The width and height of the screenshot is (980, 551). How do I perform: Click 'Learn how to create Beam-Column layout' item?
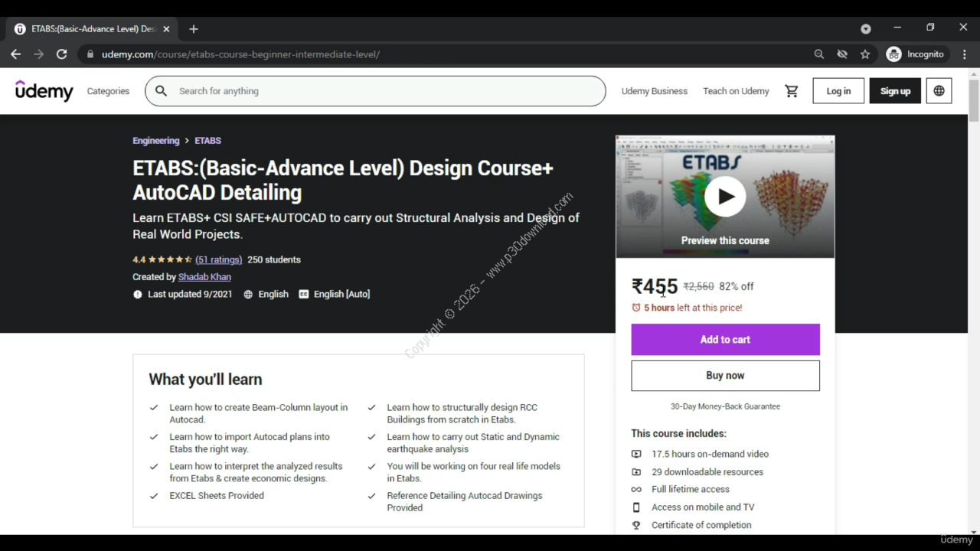[x=259, y=413]
